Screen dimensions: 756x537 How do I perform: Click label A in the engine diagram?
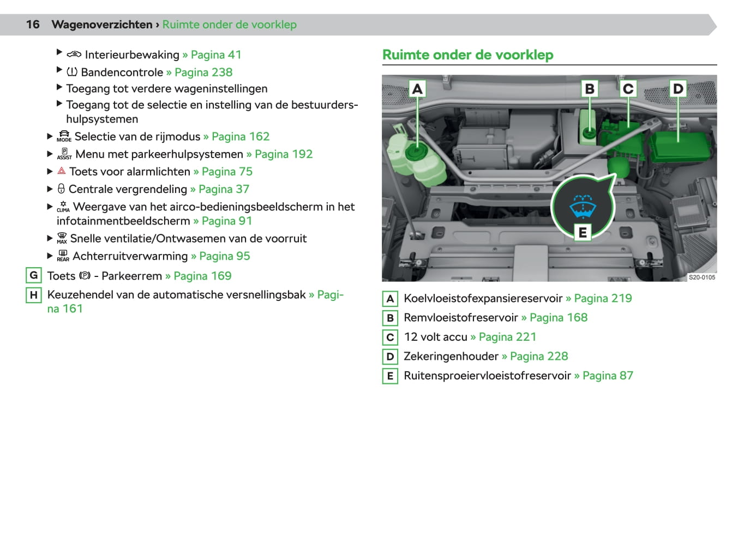[417, 89]
